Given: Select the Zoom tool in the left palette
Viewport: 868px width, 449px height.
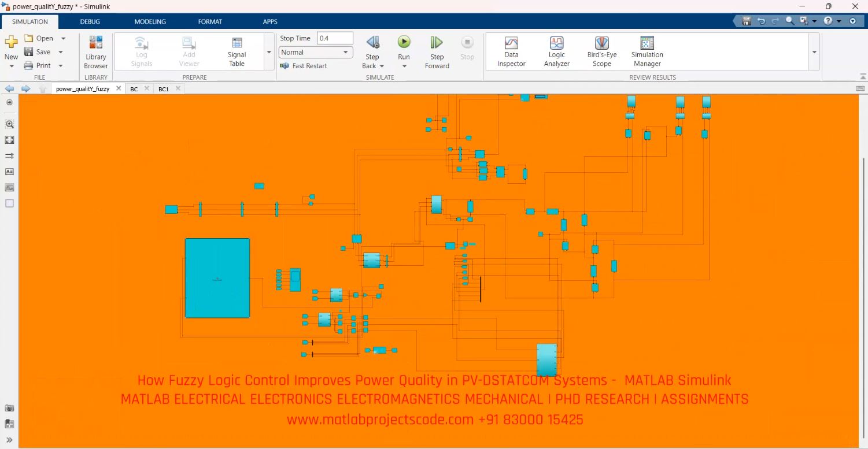Looking at the screenshot, I should 9,124.
